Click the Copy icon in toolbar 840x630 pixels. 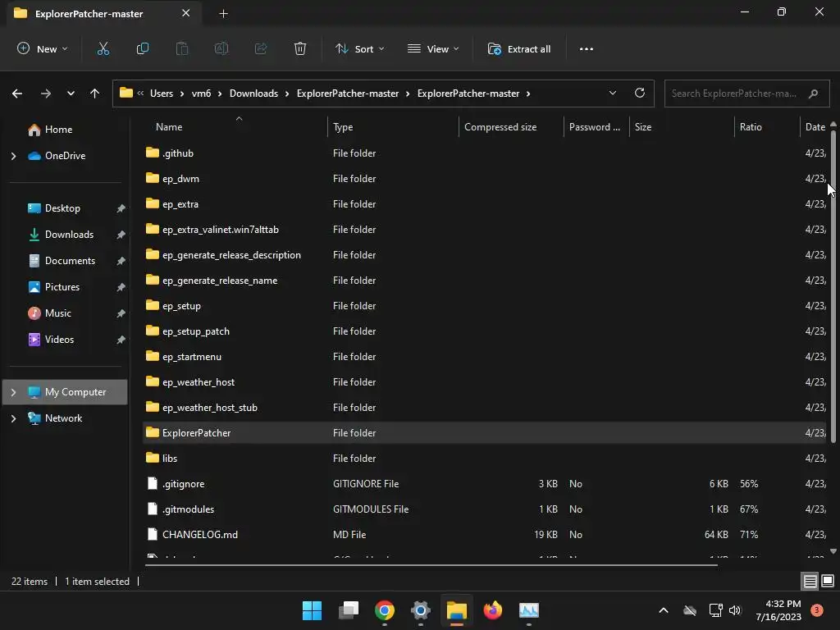pos(143,48)
